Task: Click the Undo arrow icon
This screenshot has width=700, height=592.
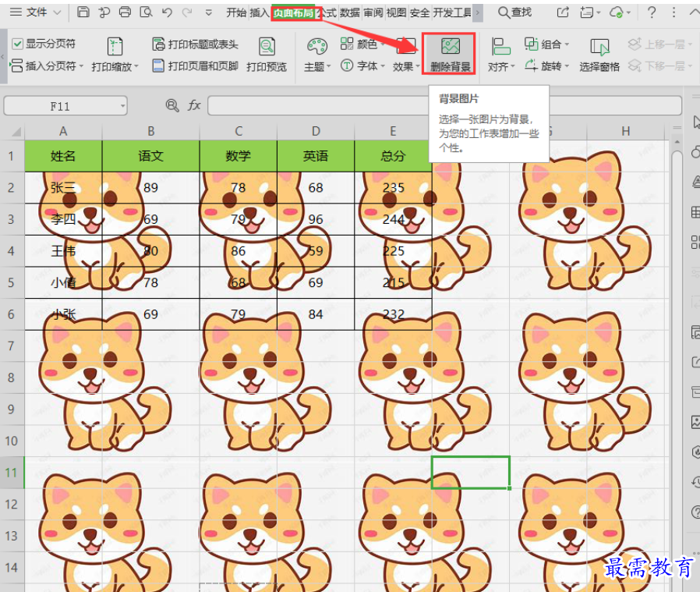Action: [x=167, y=12]
